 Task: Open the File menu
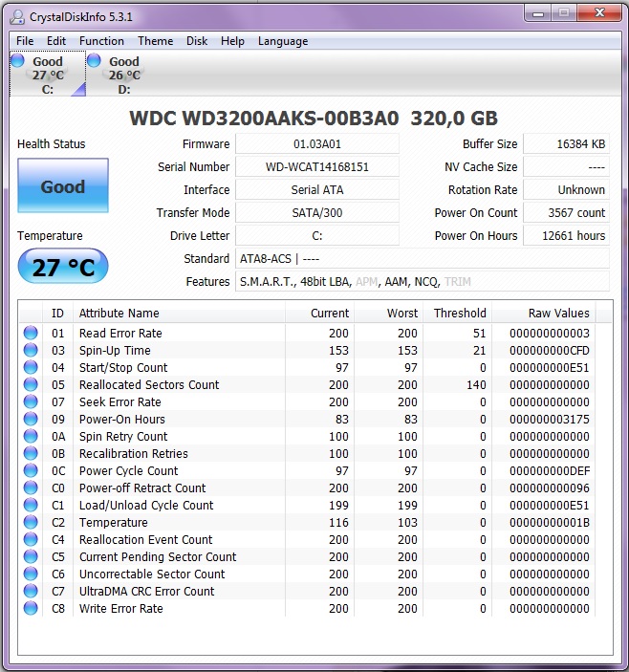click(x=25, y=41)
